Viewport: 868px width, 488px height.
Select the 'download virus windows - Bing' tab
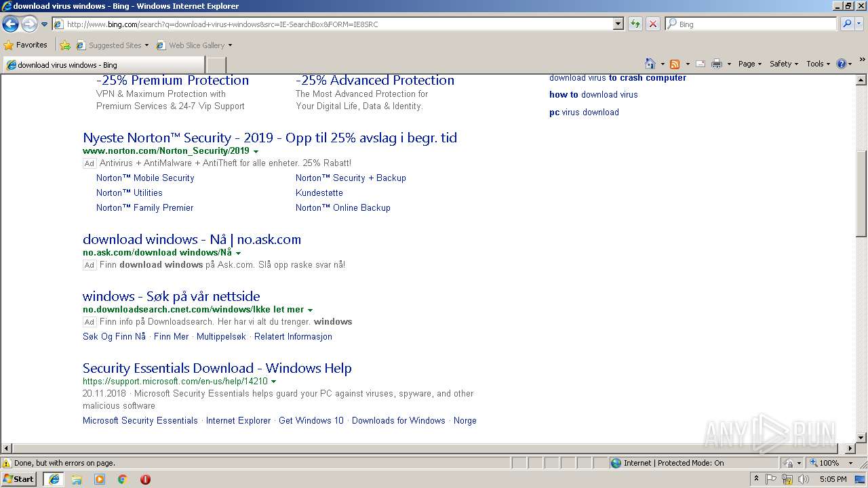point(103,65)
